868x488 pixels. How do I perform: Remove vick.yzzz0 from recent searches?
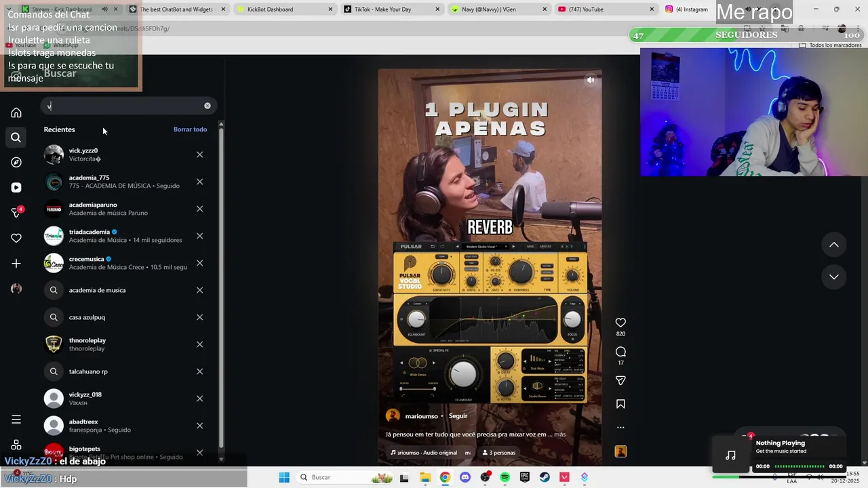pos(199,155)
